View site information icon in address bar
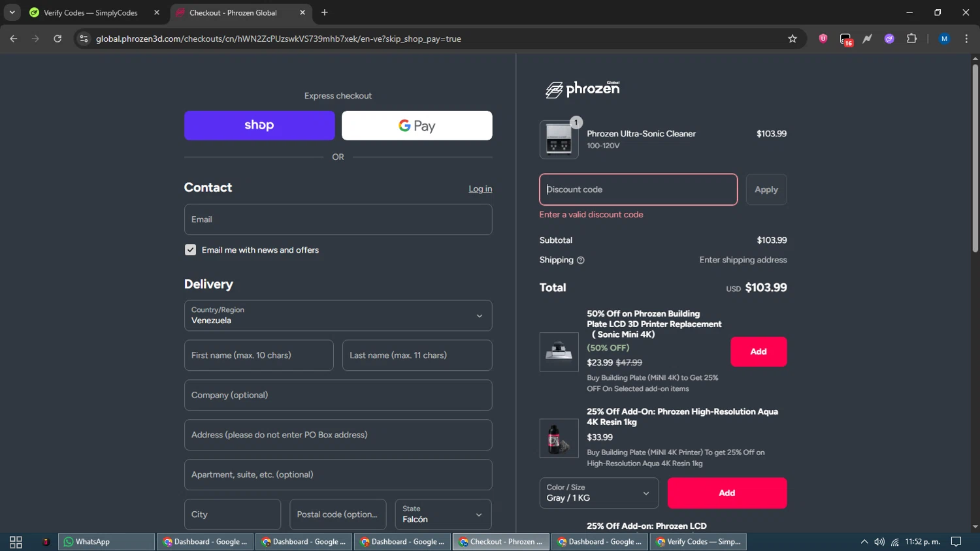The image size is (980, 551). click(x=84, y=39)
